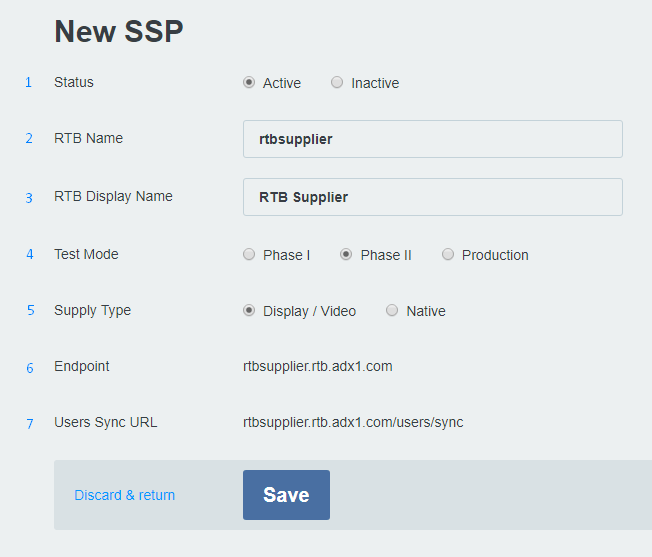Viewport: 652px width, 557px height.
Task: Click number 7 beside Users Sync URL
Action: [29, 424]
